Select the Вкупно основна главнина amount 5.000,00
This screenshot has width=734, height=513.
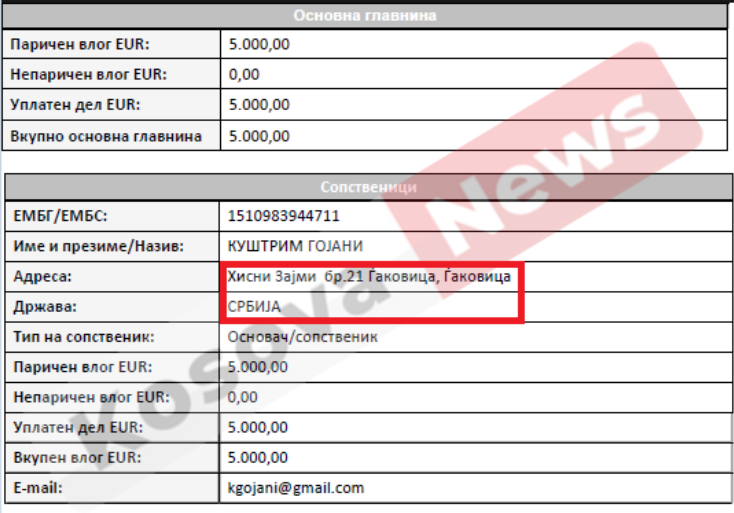(259, 136)
